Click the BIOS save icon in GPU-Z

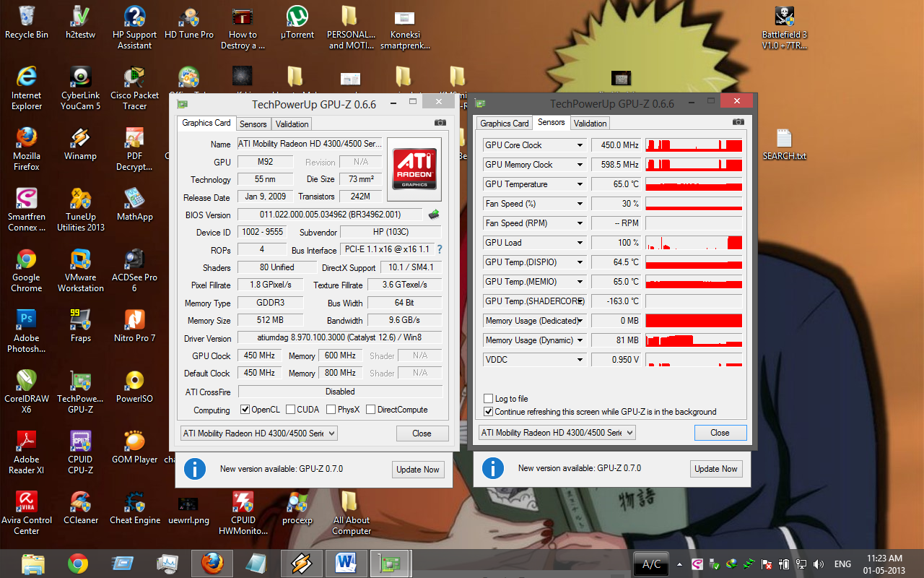point(433,214)
